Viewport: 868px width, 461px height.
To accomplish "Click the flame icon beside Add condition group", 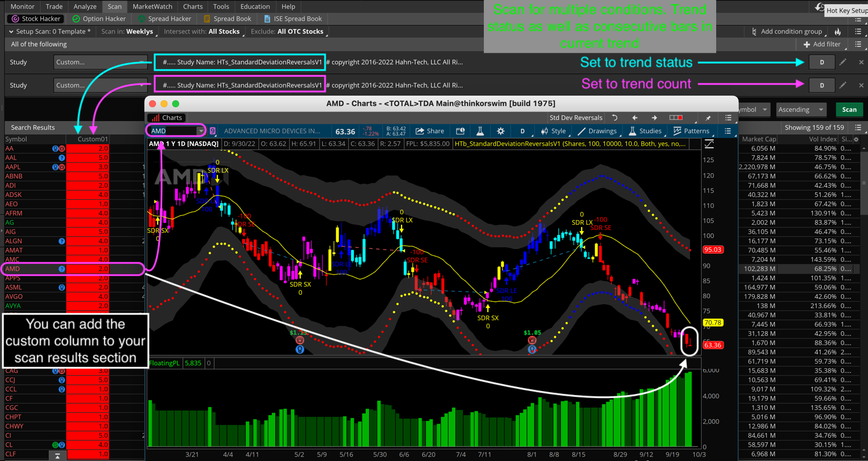I will coord(837,31).
